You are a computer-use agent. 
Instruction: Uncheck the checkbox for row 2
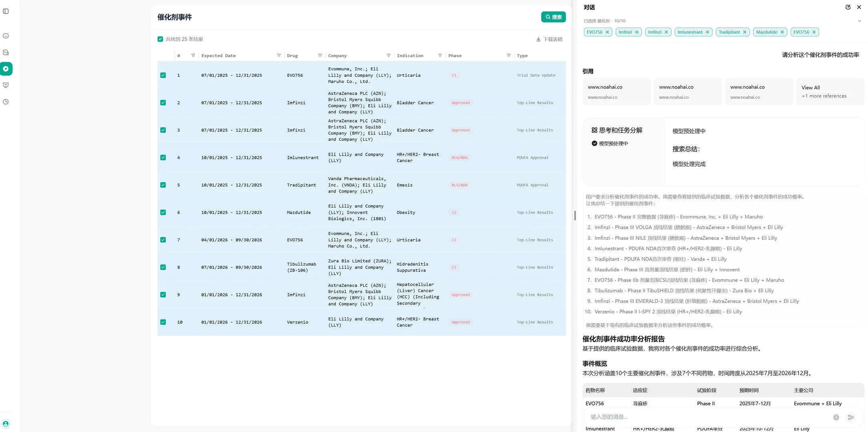163,103
